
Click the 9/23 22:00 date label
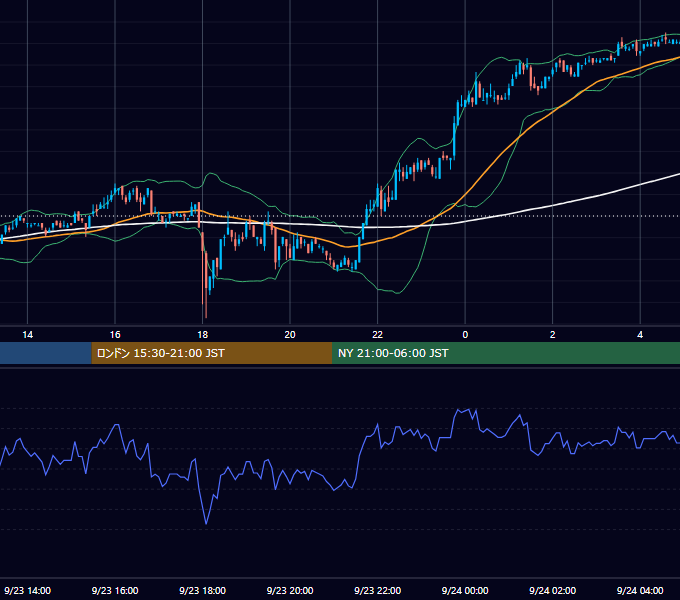pos(377,590)
